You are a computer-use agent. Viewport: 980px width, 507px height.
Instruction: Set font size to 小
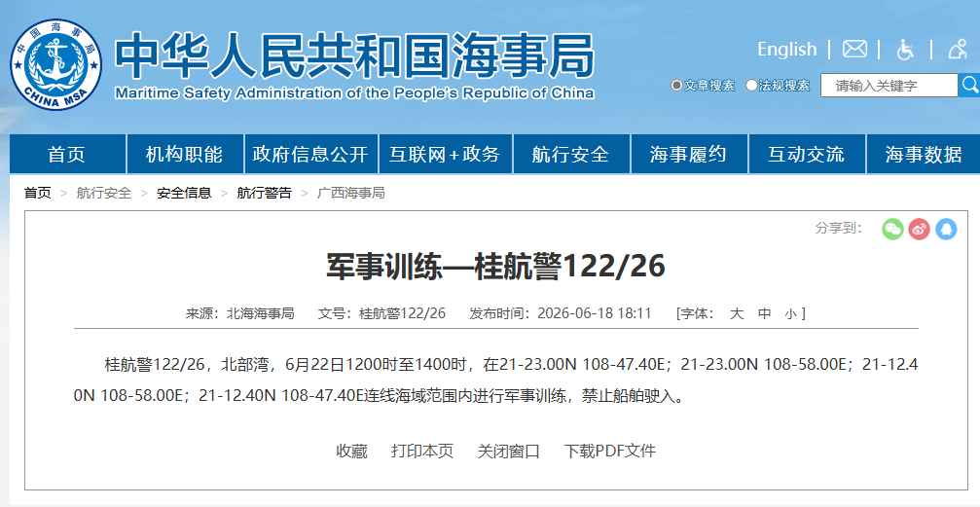point(790,313)
